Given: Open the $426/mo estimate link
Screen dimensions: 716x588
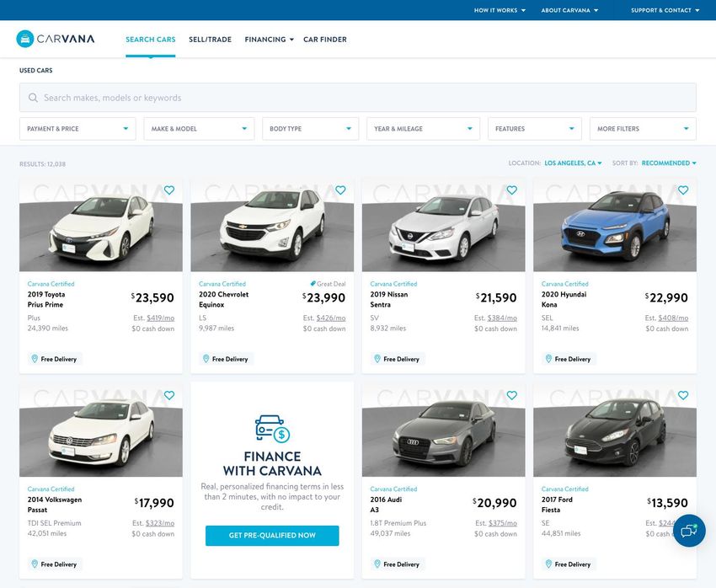Looking at the screenshot, I should pyautogui.click(x=331, y=318).
